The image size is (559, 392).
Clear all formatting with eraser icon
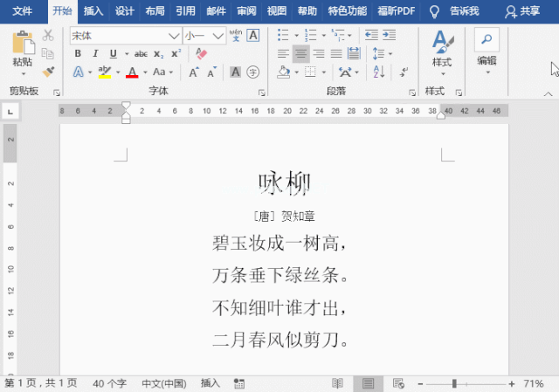coord(201,54)
